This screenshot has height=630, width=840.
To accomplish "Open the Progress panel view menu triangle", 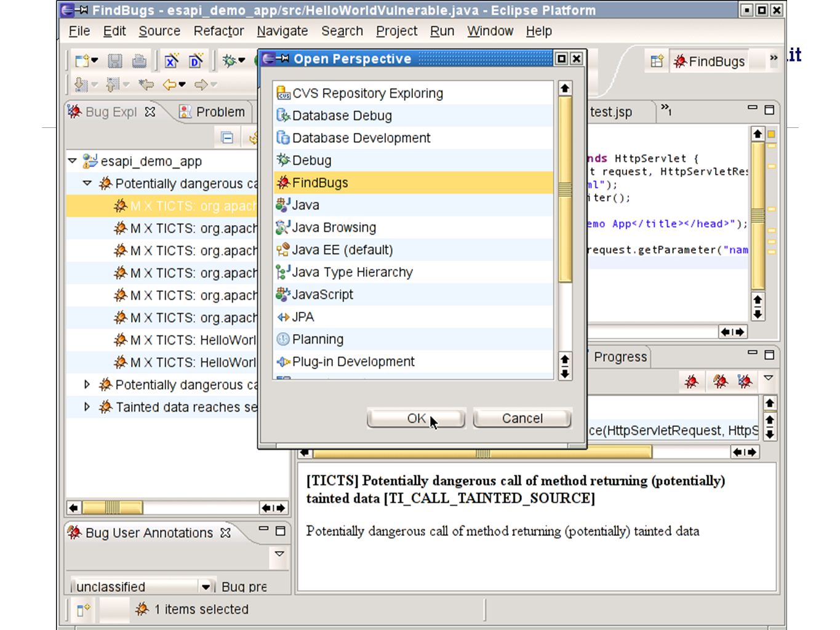I will [x=768, y=378].
